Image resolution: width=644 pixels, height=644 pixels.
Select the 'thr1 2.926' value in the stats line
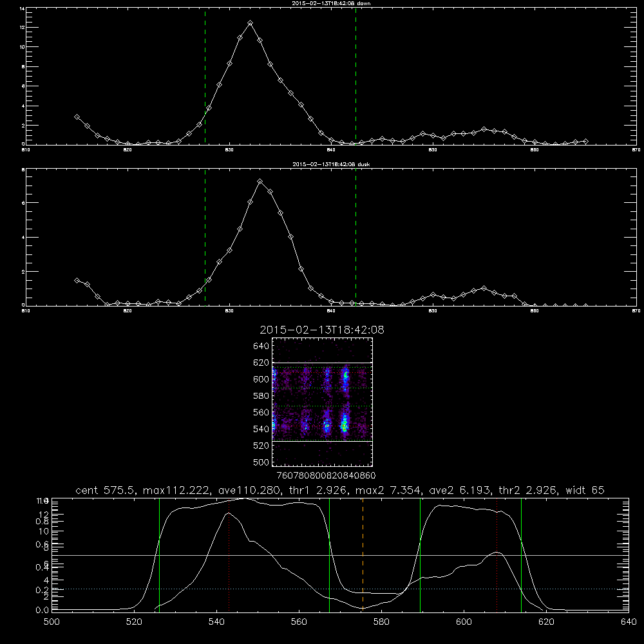[x=318, y=490]
